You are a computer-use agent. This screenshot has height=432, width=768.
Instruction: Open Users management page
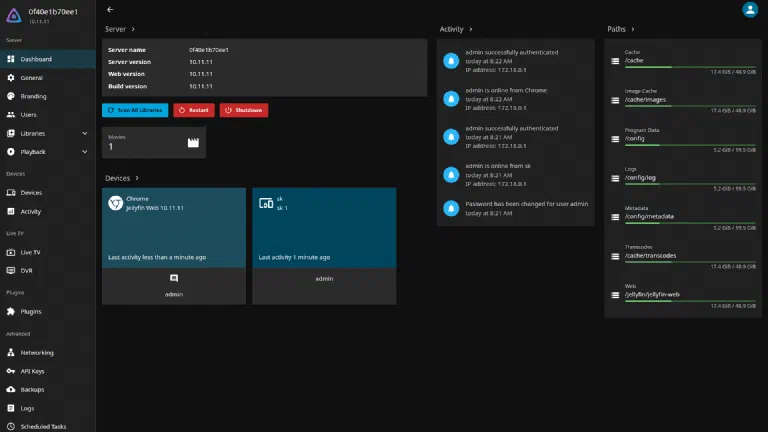48,115
